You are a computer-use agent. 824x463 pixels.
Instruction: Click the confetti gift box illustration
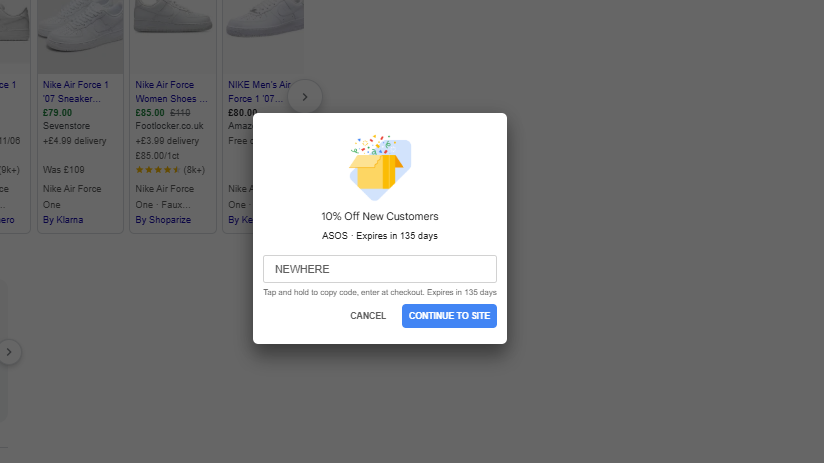[x=380, y=167]
